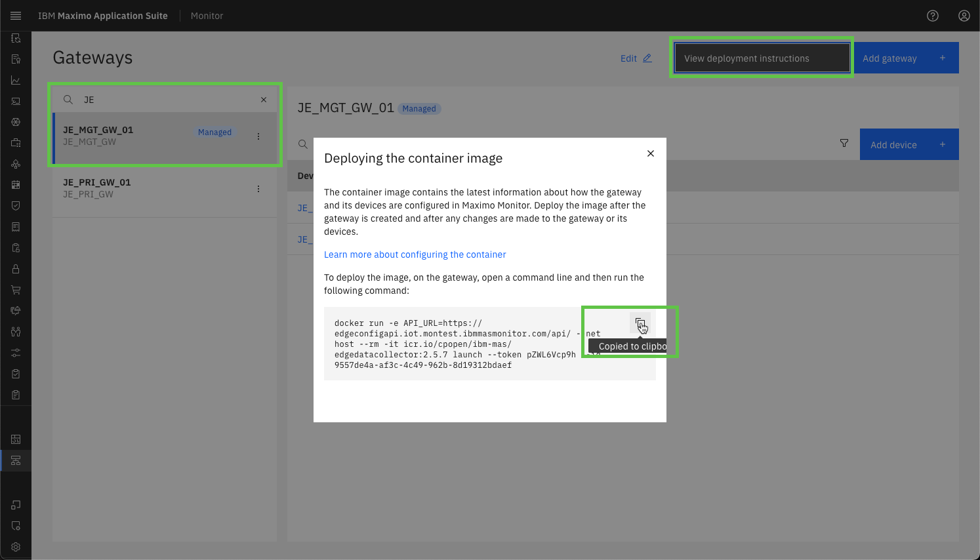
Task: Click IBM Maximo Application Suite title
Action: [x=103, y=16]
